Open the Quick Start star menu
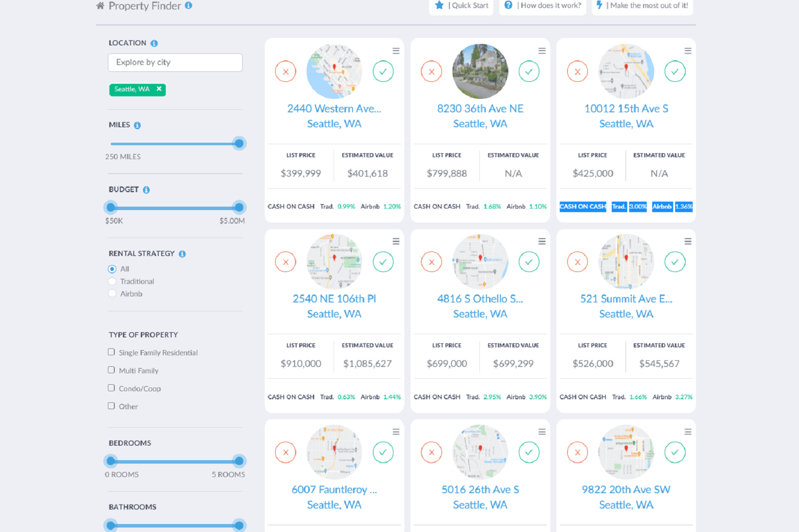Screen dimensions: 799x532 point(439,5)
